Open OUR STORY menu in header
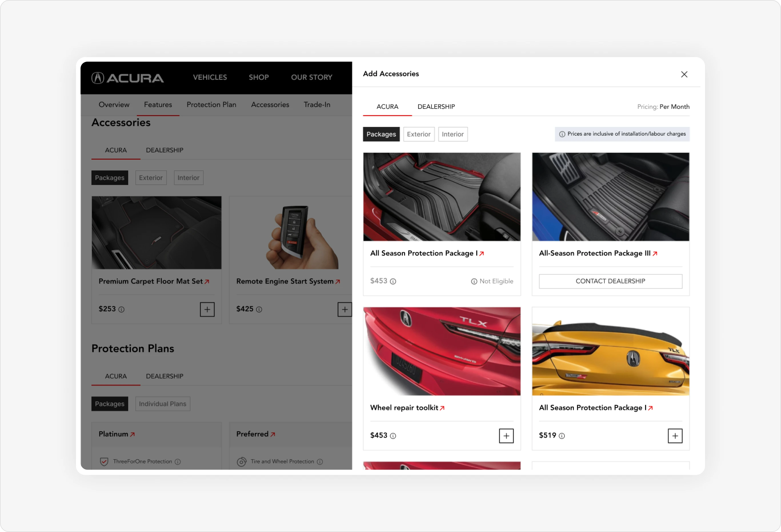Image resolution: width=781 pixels, height=532 pixels. tap(312, 77)
